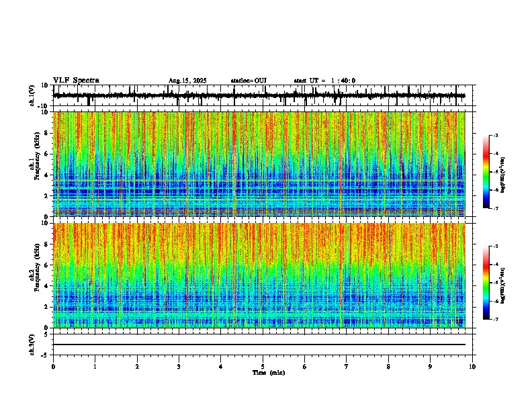Click time axis tick label 10
Viewport: 532px width, 411px height.
point(472,367)
